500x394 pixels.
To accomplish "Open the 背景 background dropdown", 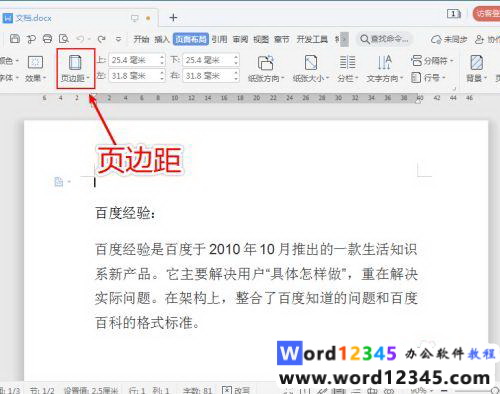I will tap(477, 69).
